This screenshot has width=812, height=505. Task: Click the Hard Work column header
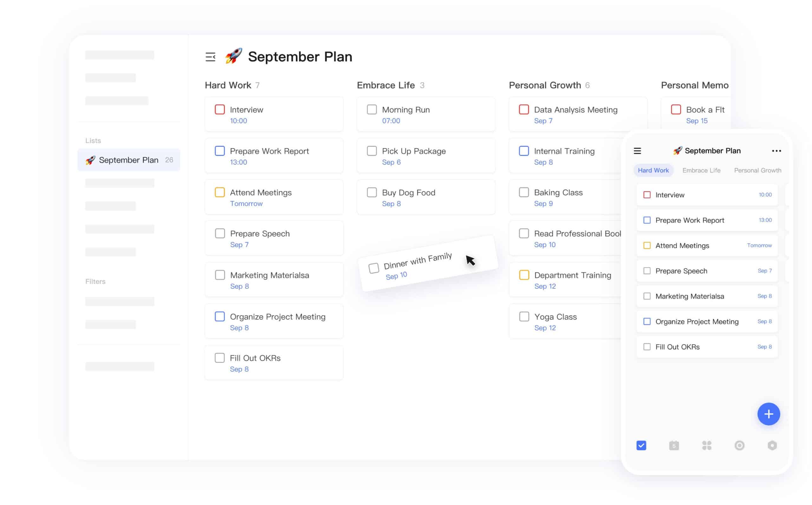click(x=228, y=85)
